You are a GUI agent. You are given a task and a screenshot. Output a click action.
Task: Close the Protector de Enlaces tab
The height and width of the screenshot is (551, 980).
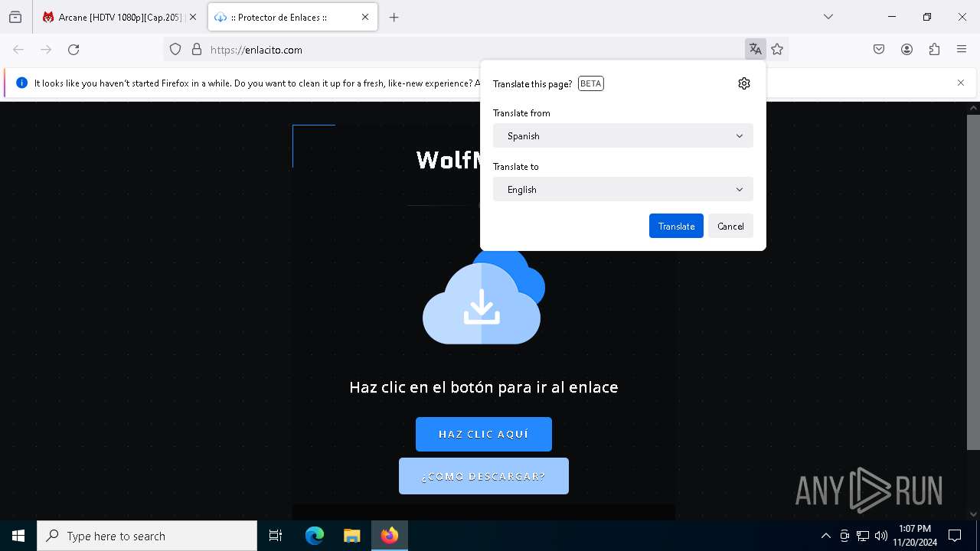(365, 17)
